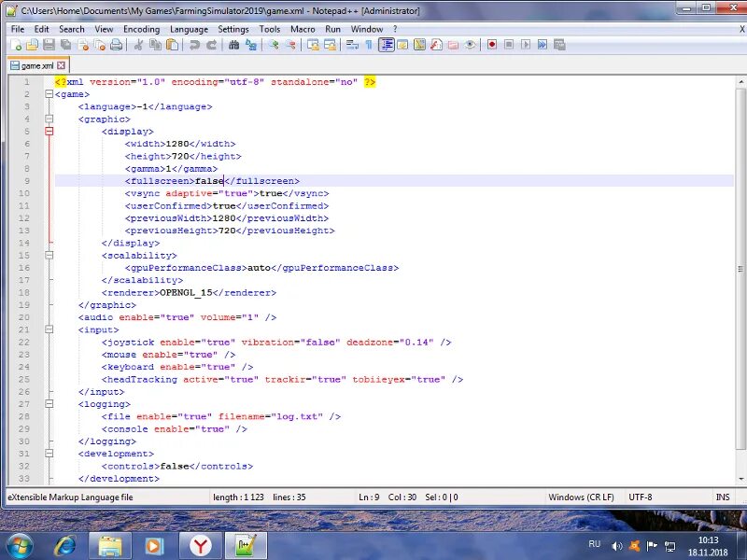
Task: Show the Document Map panel icon
Action: [x=419, y=45]
